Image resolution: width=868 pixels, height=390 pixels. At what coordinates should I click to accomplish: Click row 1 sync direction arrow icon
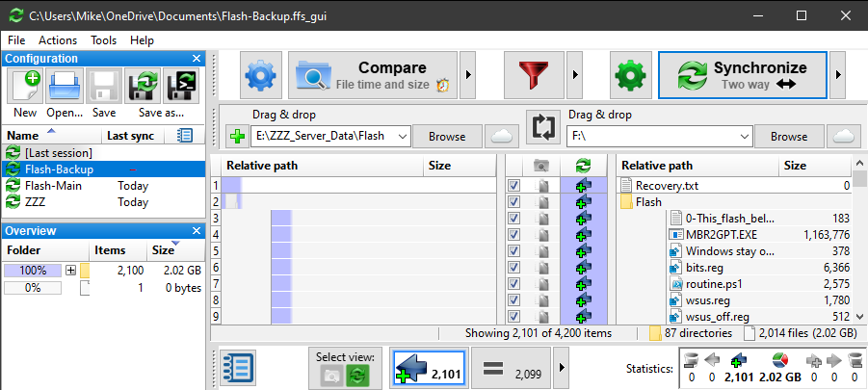tap(582, 186)
